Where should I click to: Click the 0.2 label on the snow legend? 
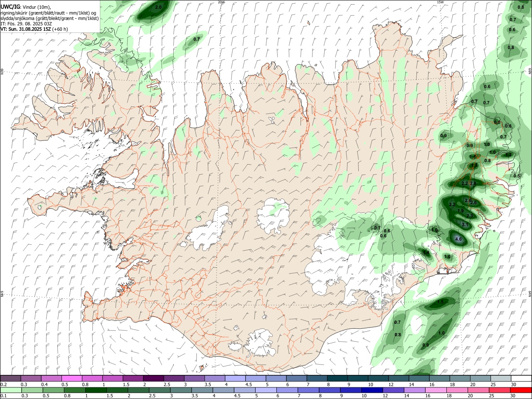[3, 384]
